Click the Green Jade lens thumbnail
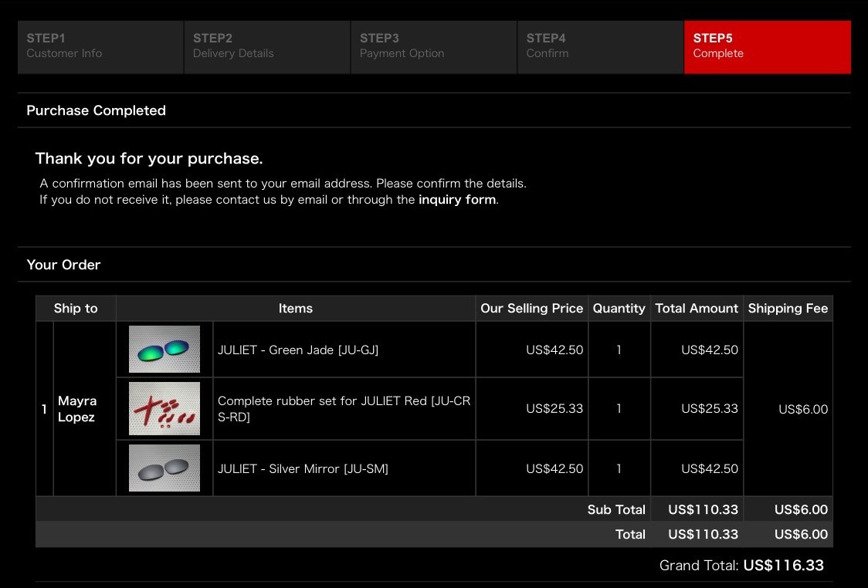The width and height of the screenshot is (868, 588). tap(164, 350)
